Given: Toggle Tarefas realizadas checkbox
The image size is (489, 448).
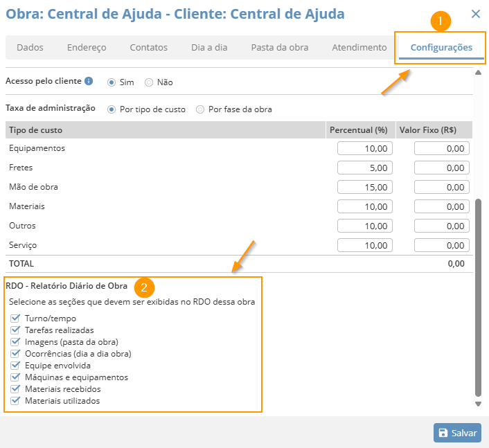Looking at the screenshot, I should (15, 330).
